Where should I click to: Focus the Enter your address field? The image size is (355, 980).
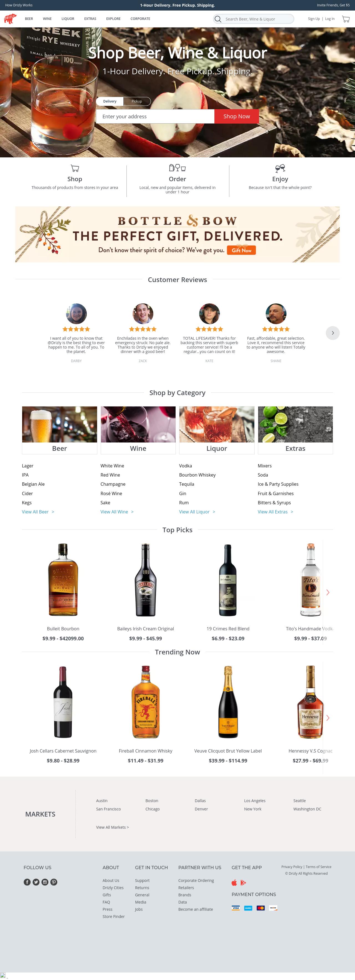tap(155, 116)
